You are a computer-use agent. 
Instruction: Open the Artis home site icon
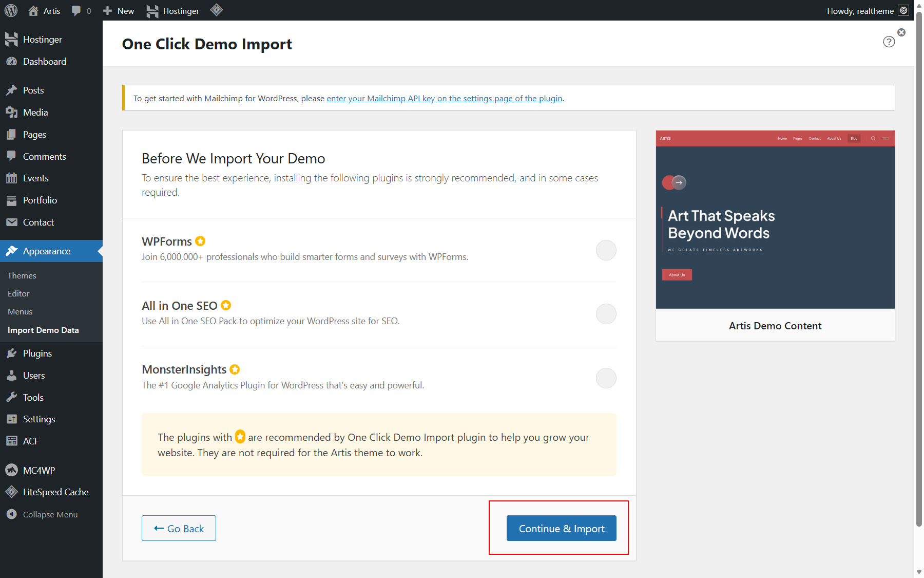tap(33, 11)
